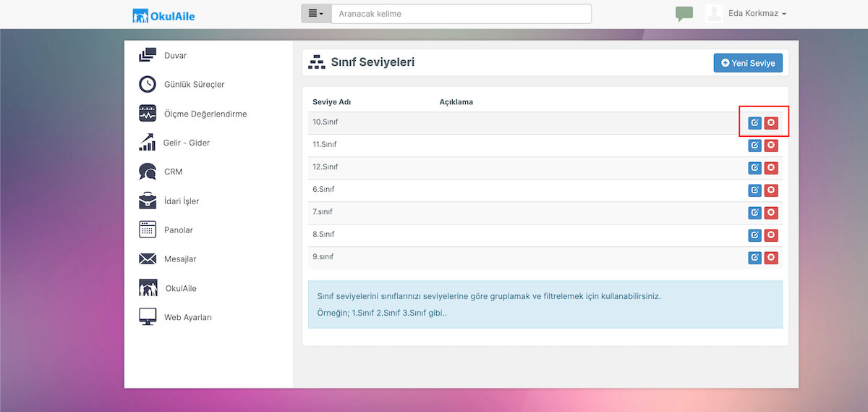The width and height of the screenshot is (868, 412).
Task: Delete the 9.sınıf level
Action: [x=771, y=258]
